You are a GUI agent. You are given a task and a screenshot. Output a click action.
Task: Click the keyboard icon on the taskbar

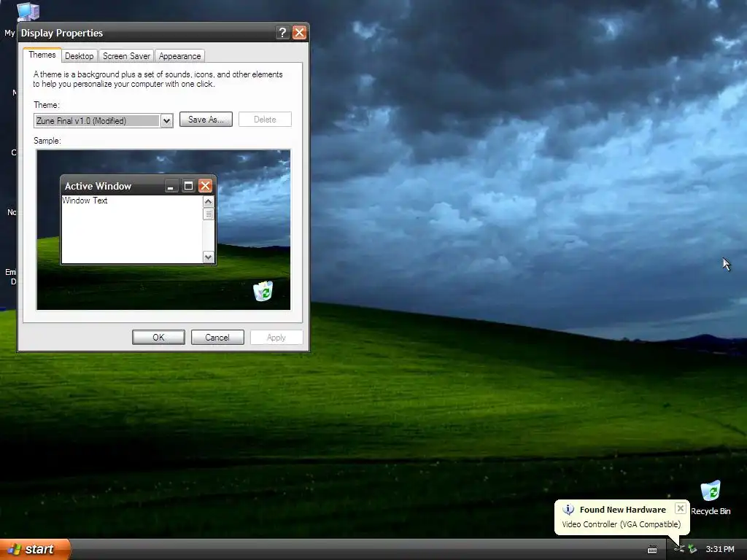pos(652,550)
